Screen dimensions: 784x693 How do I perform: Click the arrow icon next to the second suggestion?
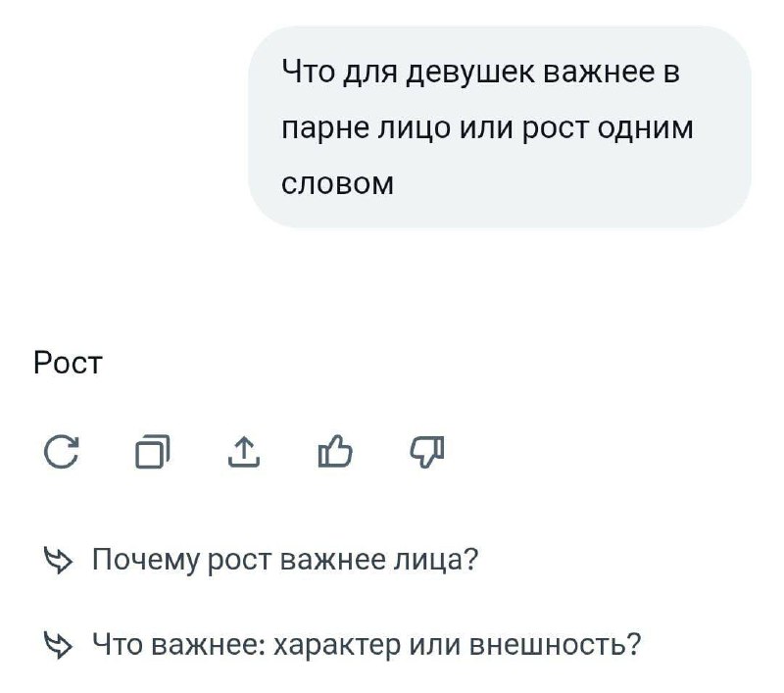coord(59,643)
